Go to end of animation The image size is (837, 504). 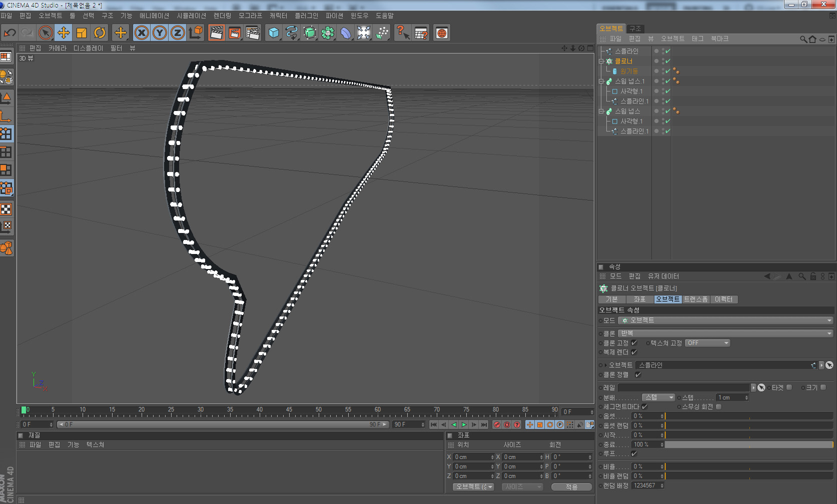point(484,424)
